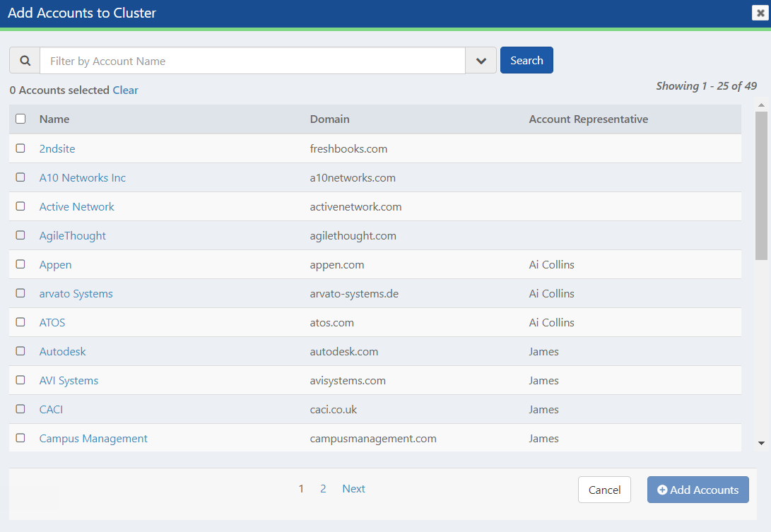Screen dimensions: 771x532
Task: Focus the Filter by Account Name field
Action: tap(253, 61)
